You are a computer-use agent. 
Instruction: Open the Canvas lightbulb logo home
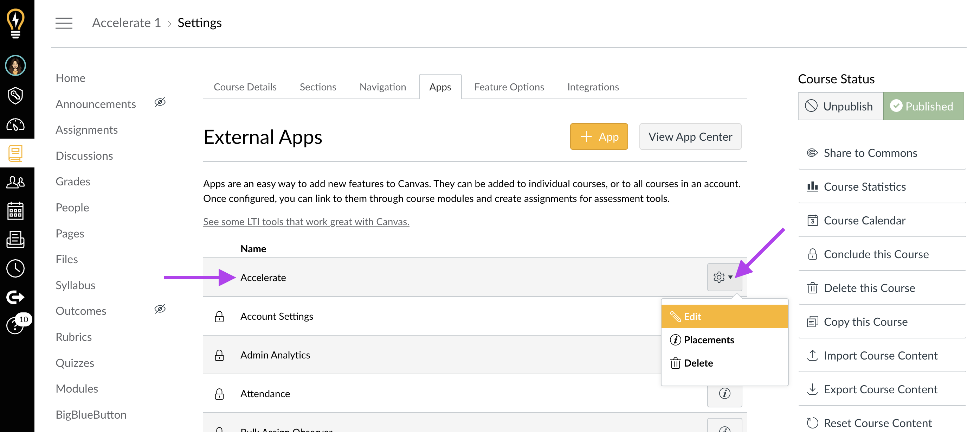point(15,23)
